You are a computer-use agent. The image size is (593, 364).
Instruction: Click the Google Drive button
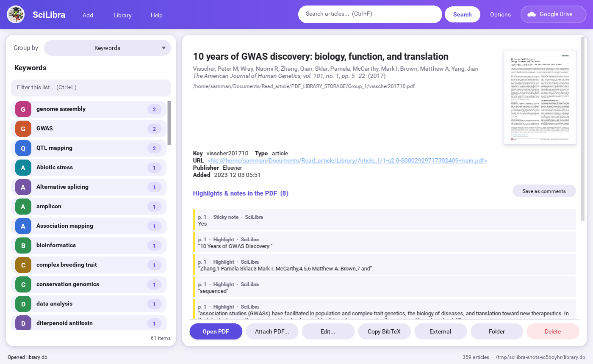pos(554,14)
